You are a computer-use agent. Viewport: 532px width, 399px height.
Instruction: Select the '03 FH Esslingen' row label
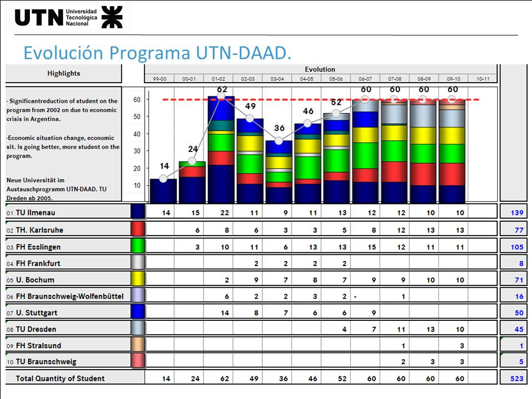(x=34, y=247)
